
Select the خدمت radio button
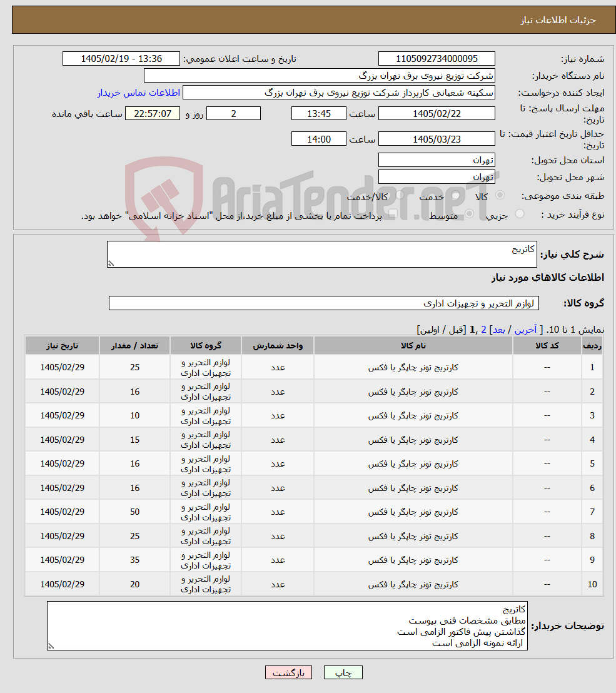point(456,195)
